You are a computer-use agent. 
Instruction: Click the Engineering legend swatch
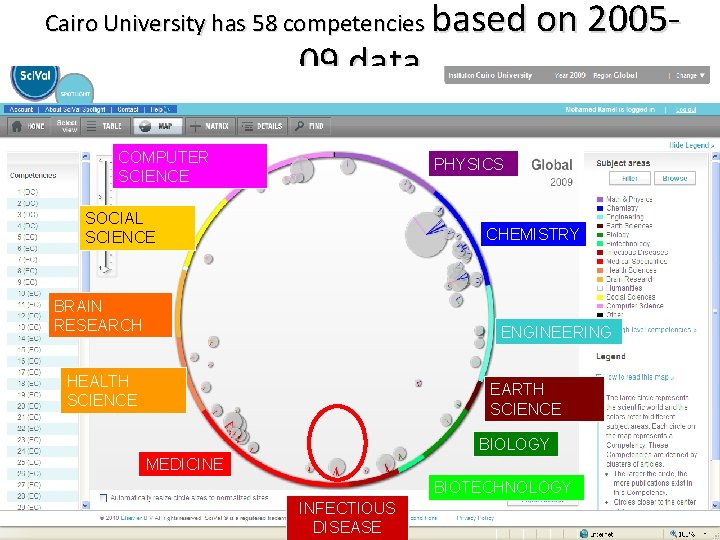tap(599, 217)
